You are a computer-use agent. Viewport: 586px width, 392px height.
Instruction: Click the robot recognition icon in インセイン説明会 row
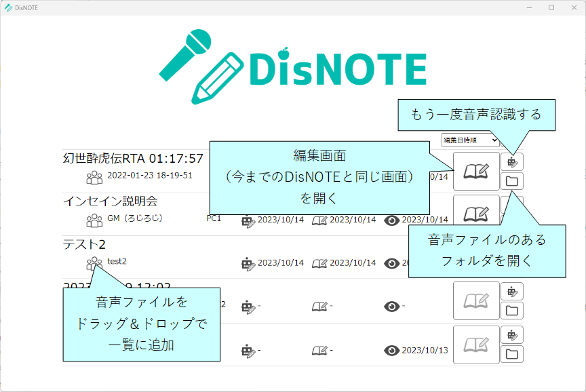click(x=248, y=221)
